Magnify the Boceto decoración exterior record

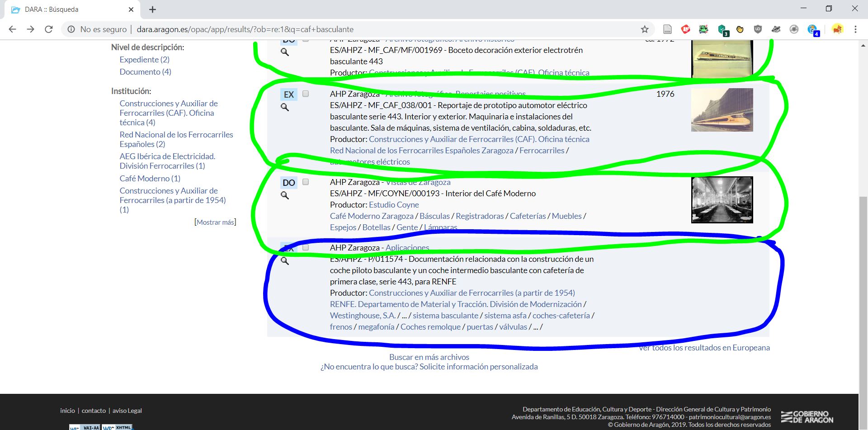pyautogui.click(x=285, y=52)
